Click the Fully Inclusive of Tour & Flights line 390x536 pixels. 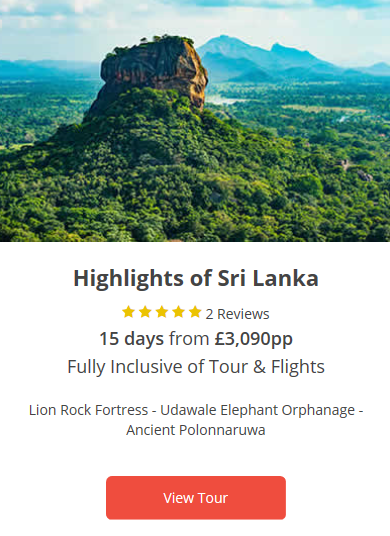196,367
